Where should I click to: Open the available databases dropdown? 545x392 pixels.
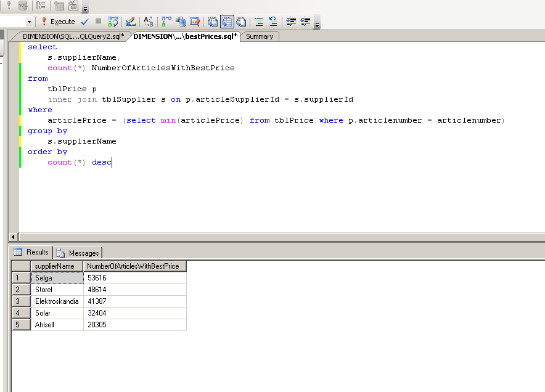click(x=29, y=22)
